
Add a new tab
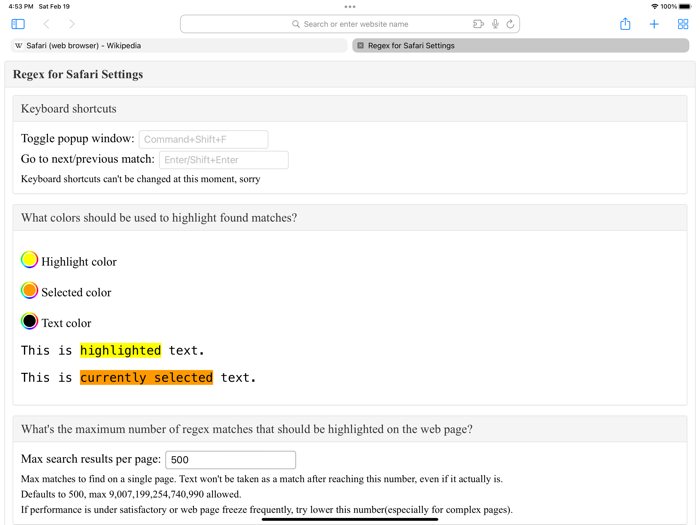654,24
